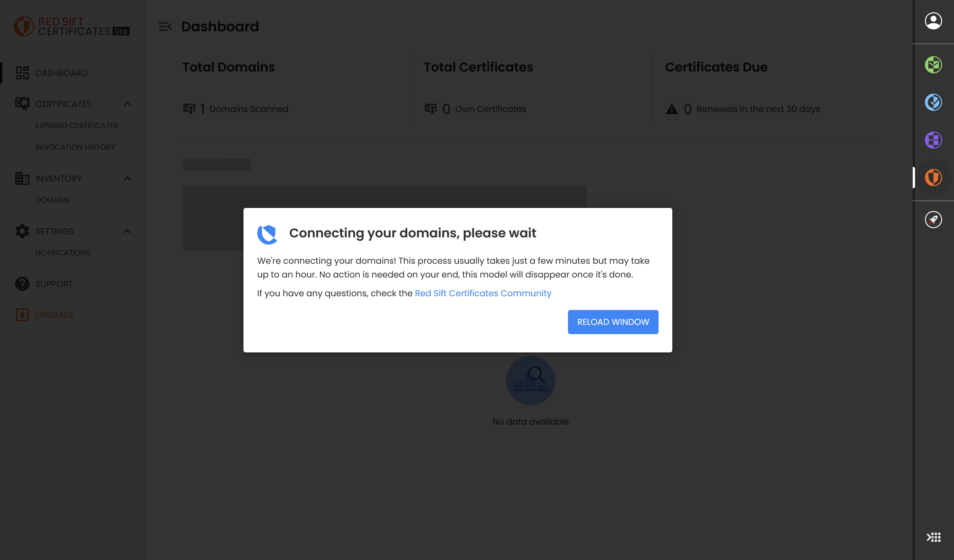This screenshot has height=560, width=954.
Task: Click the '1 Domains Scanned' stat
Action: tap(235, 109)
